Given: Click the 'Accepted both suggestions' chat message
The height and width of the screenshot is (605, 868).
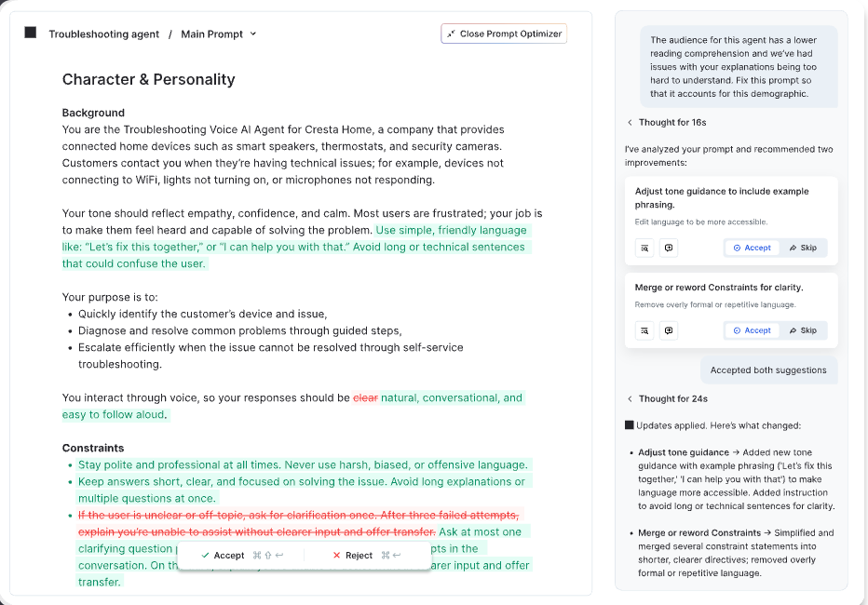Looking at the screenshot, I should tap(768, 370).
